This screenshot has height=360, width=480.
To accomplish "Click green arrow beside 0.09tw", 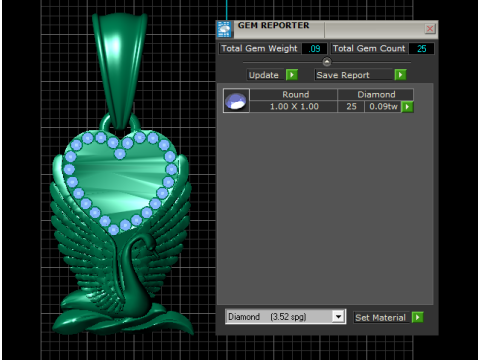I will tap(407, 107).
